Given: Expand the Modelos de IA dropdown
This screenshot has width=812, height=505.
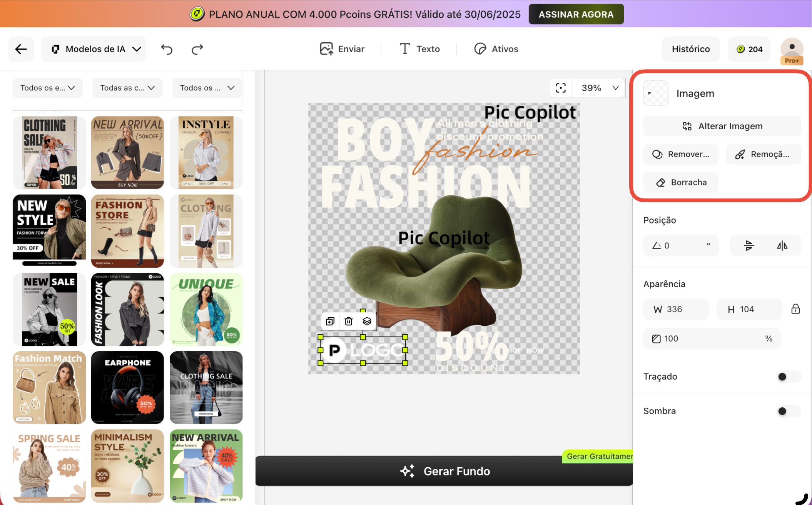Looking at the screenshot, I should [x=94, y=49].
